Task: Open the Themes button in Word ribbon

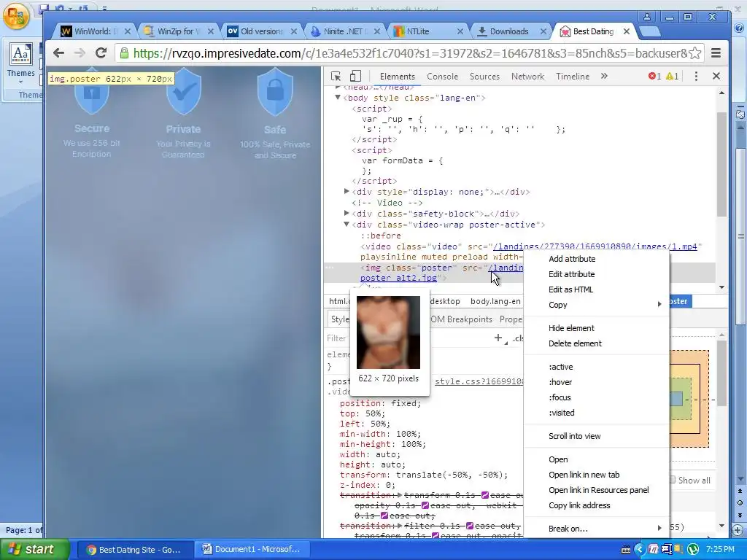Action: coord(21,64)
